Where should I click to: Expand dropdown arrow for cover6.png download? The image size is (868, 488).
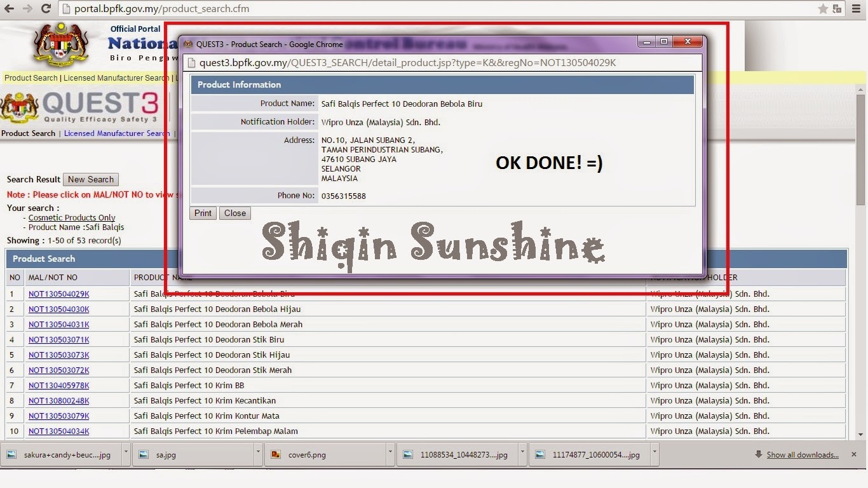pyautogui.click(x=390, y=455)
